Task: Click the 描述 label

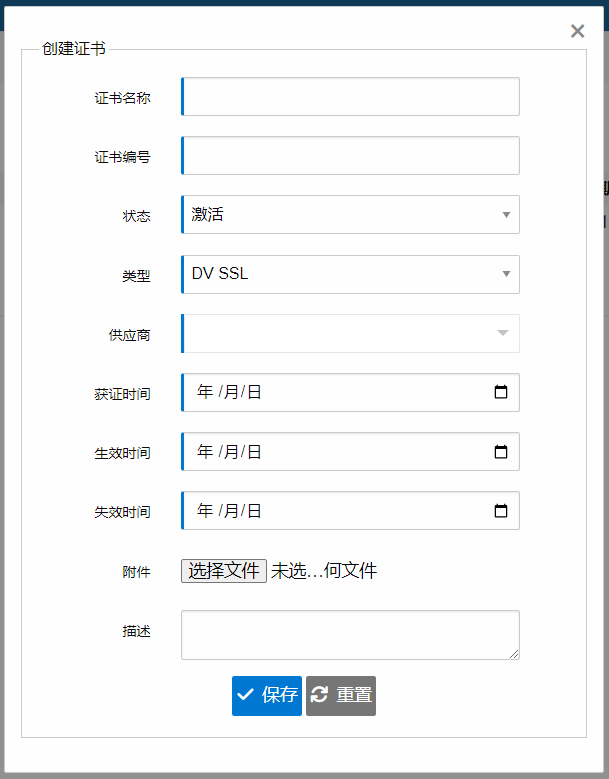Action: 136,631
